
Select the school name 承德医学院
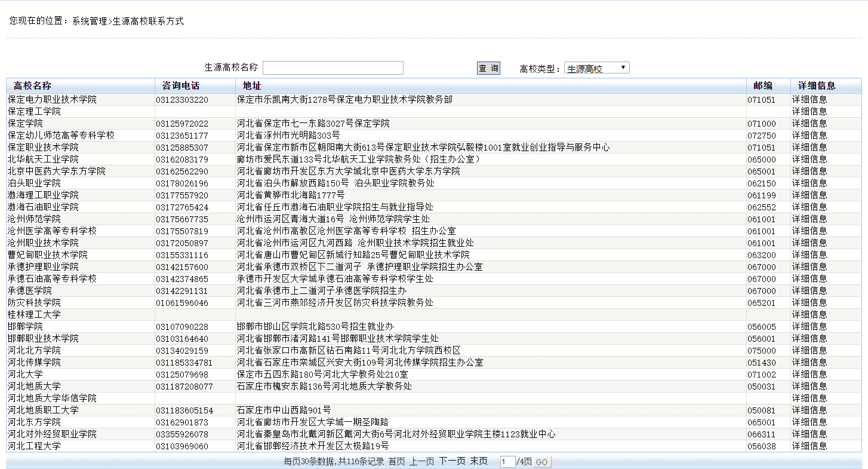(29, 291)
